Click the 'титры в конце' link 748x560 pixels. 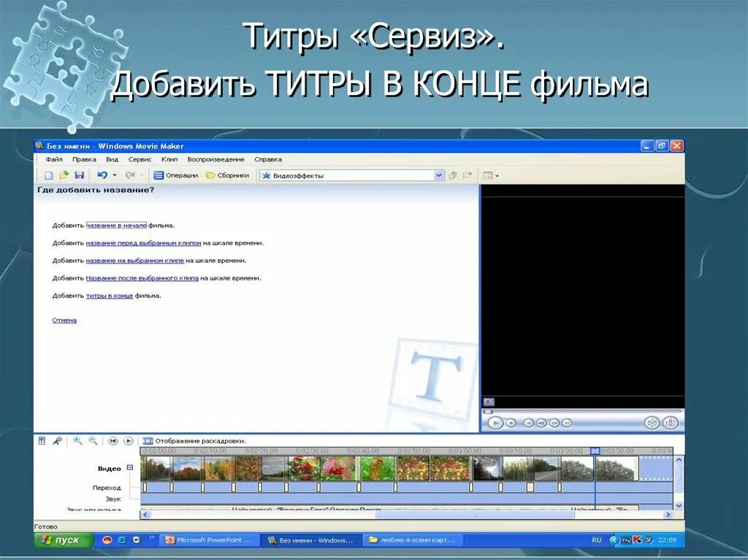click(x=110, y=296)
